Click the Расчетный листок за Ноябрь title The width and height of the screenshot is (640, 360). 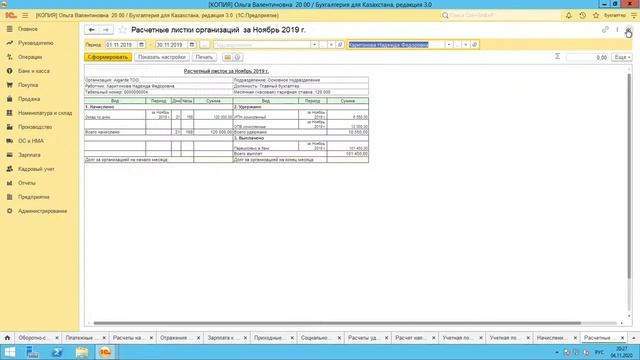226,71
